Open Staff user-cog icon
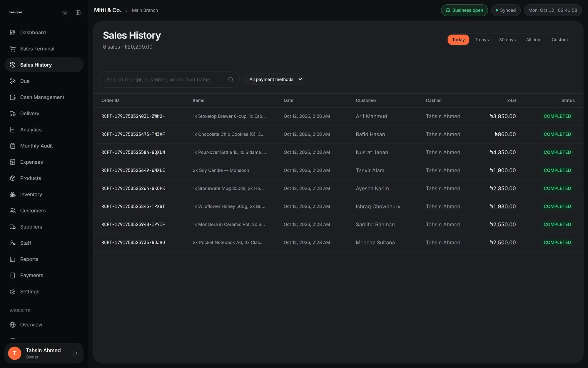The image size is (588, 368). pos(13,243)
